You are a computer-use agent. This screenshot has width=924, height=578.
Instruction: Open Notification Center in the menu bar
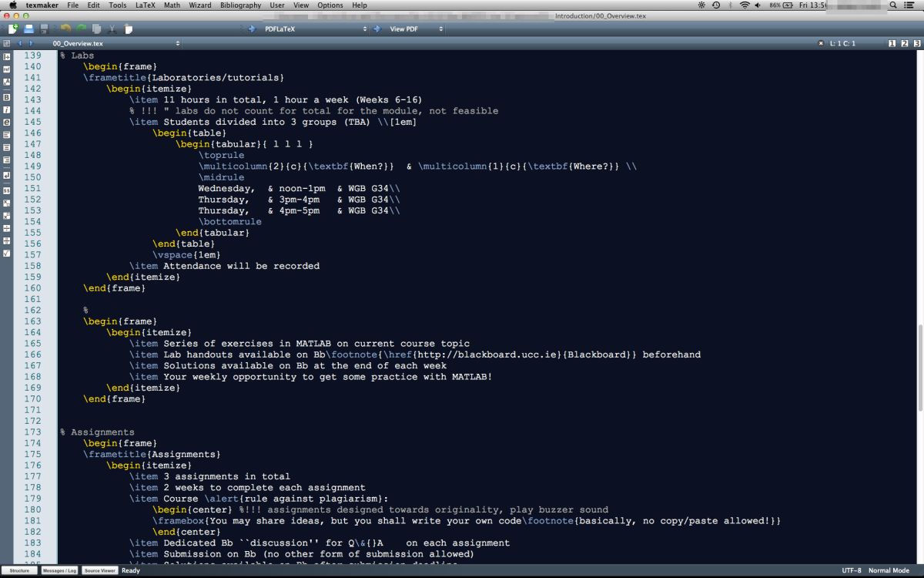click(x=909, y=5)
